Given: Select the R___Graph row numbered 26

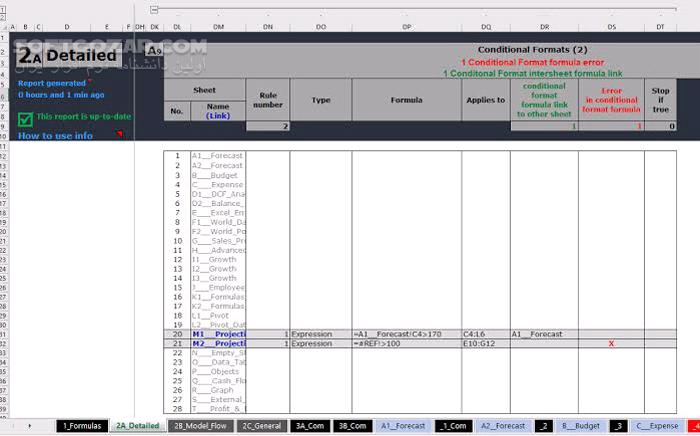Looking at the screenshot, I should pos(218,390).
